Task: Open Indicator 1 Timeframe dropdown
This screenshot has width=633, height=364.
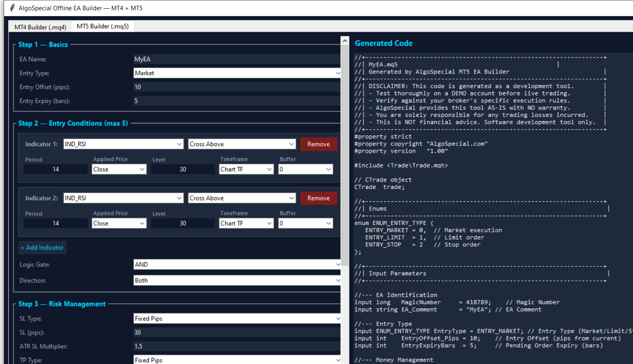Action: point(246,169)
